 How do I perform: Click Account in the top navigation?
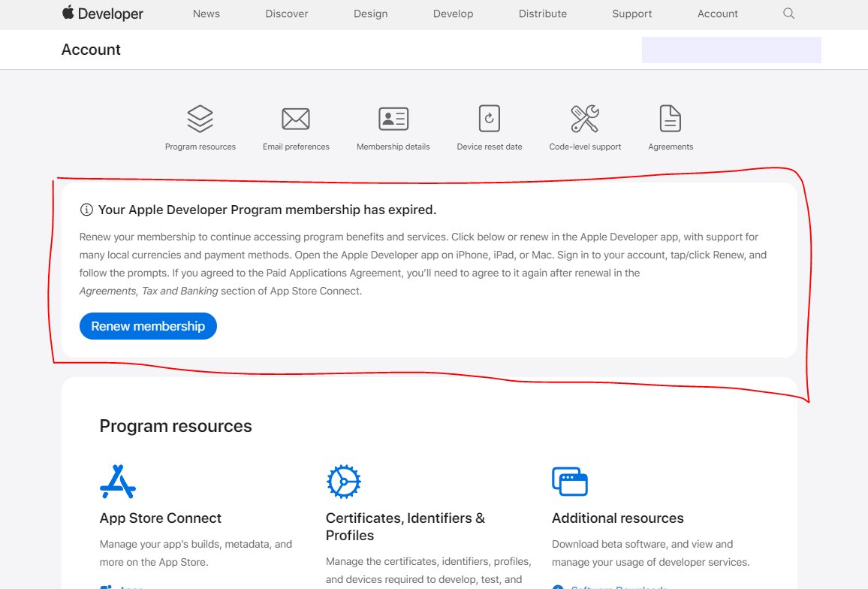(718, 14)
